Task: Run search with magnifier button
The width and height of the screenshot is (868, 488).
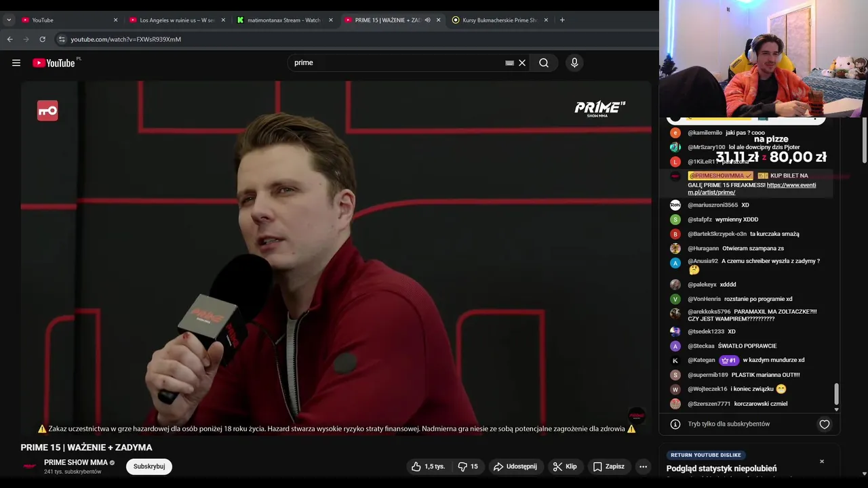Action: [544, 62]
